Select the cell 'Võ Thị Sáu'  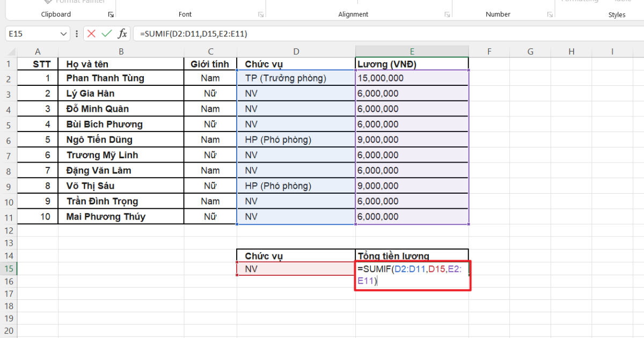pyautogui.click(x=121, y=186)
